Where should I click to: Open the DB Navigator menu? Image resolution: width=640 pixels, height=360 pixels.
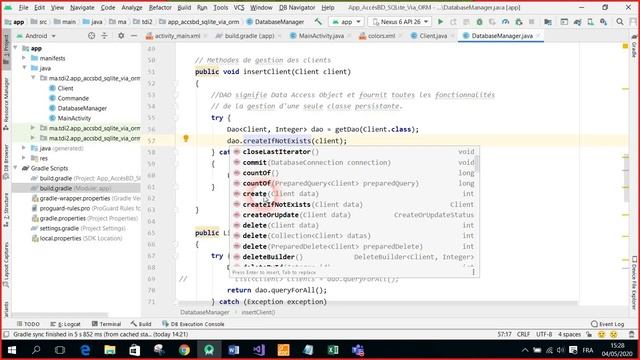pos(297,7)
